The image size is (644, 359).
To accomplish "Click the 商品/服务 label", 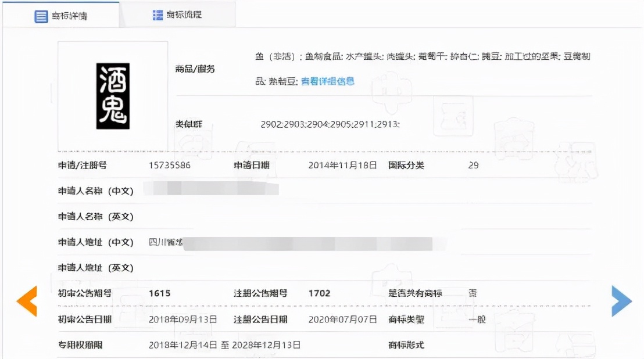I will coord(195,69).
